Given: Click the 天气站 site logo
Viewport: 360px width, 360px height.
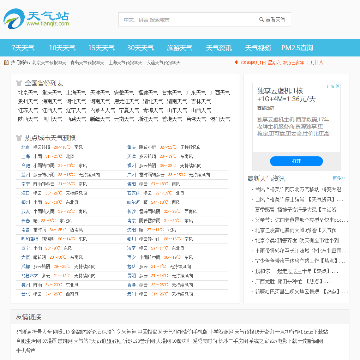Looking at the screenshot, I should tap(36, 19).
